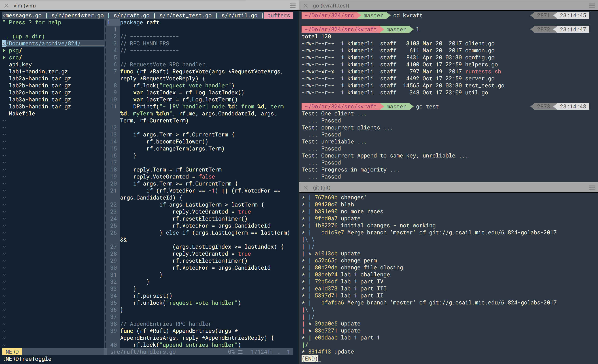
Task: Click hamburger menu icon of git pane
Action: [x=592, y=188]
